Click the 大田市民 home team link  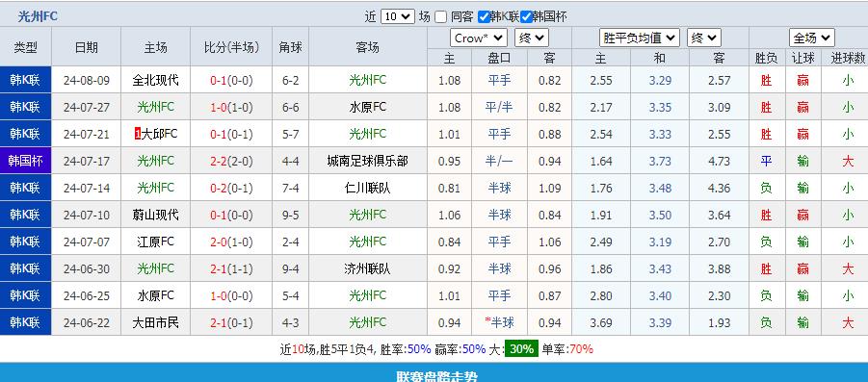pyautogui.click(x=155, y=322)
